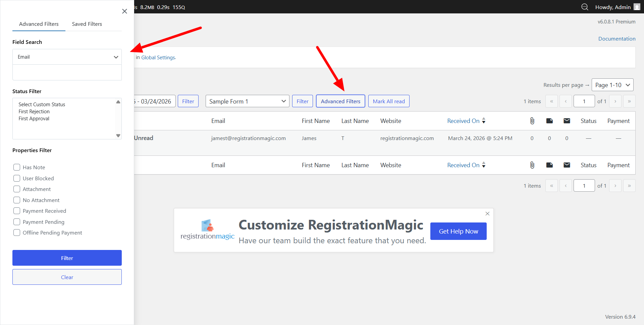Expand the Sample Form 1 selector
644x325 pixels.
tap(247, 101)
